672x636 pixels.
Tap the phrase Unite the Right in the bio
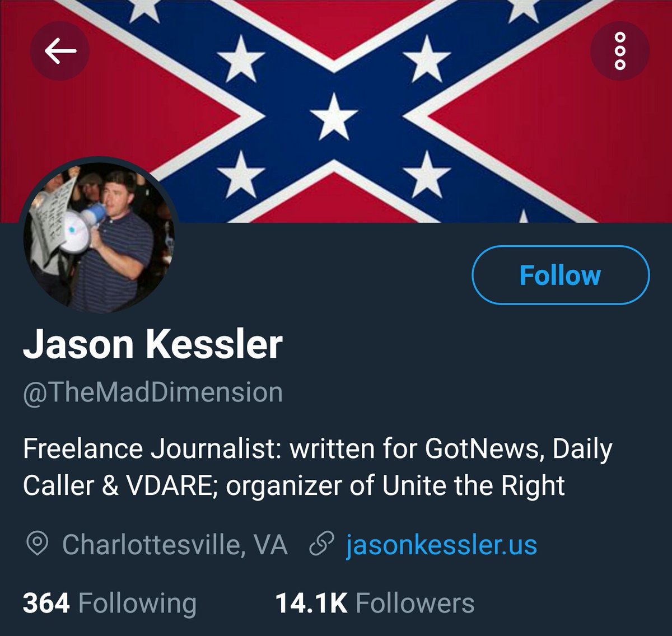point(474,486)
